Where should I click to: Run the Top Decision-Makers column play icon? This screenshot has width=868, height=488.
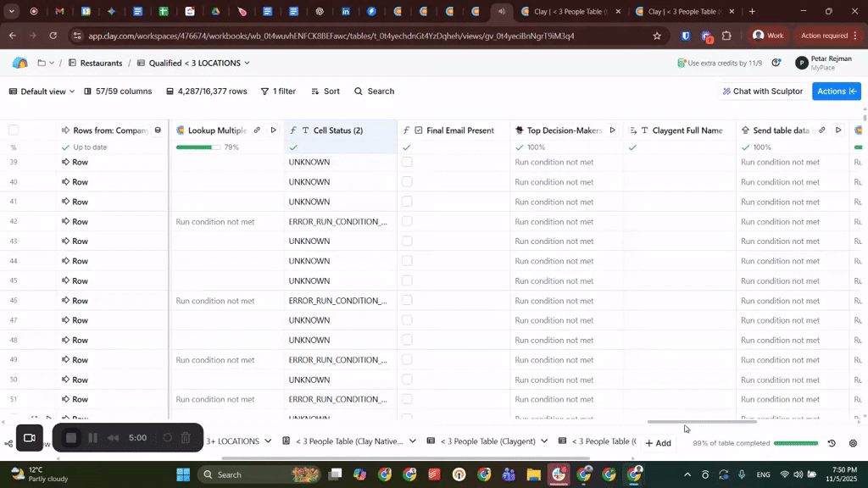coord(612,130)
